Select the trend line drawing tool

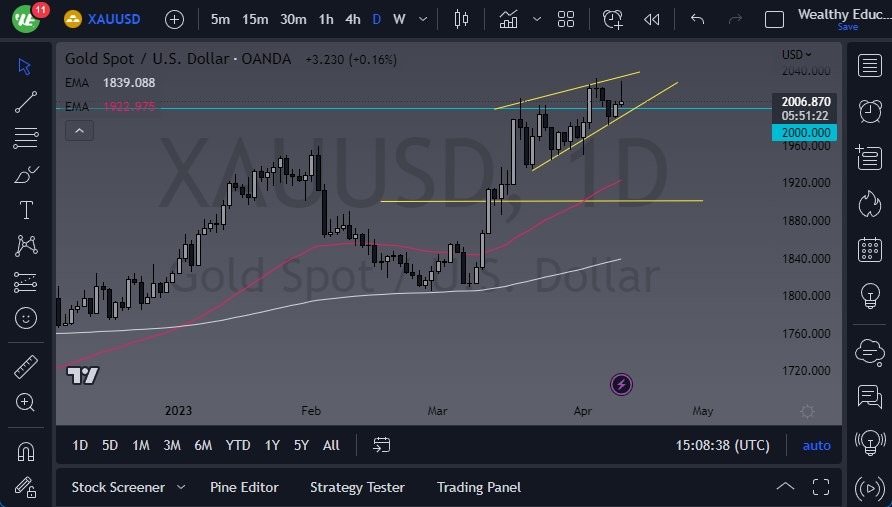[26, 102]
